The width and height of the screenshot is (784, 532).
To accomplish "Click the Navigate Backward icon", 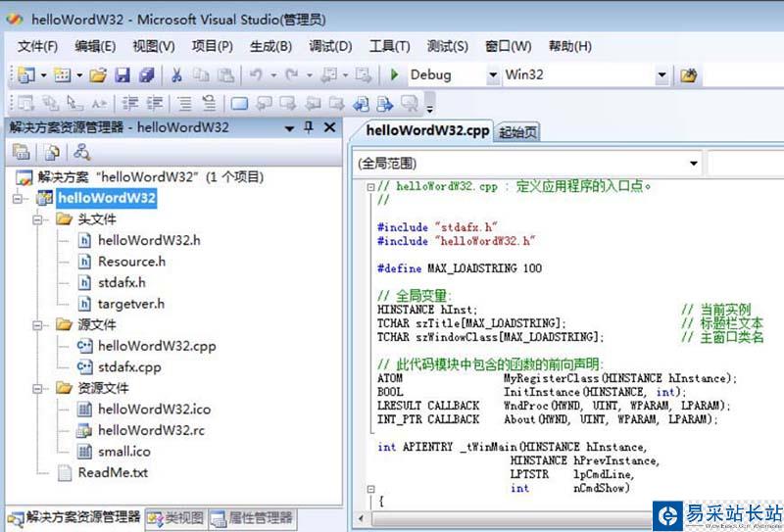I will click(328, 75).
